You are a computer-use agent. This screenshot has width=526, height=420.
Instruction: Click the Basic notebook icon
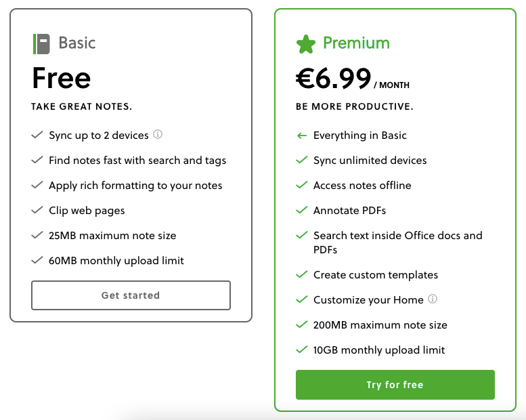click(x=41, y=44)
